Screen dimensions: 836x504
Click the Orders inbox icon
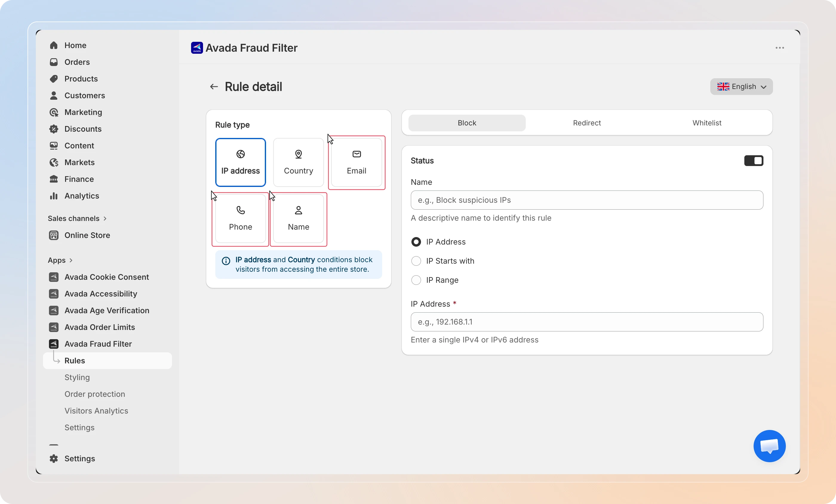click(54, 62)
